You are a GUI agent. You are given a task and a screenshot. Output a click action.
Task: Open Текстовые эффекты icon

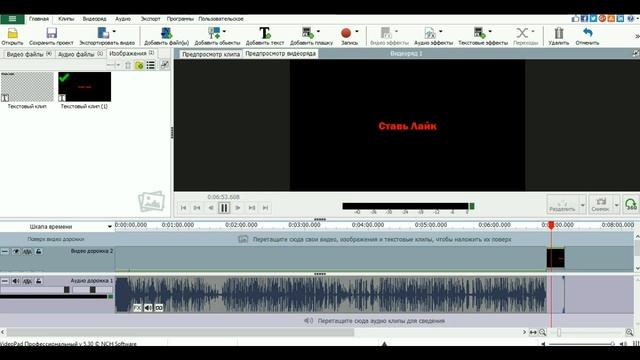tap(479, 33)
